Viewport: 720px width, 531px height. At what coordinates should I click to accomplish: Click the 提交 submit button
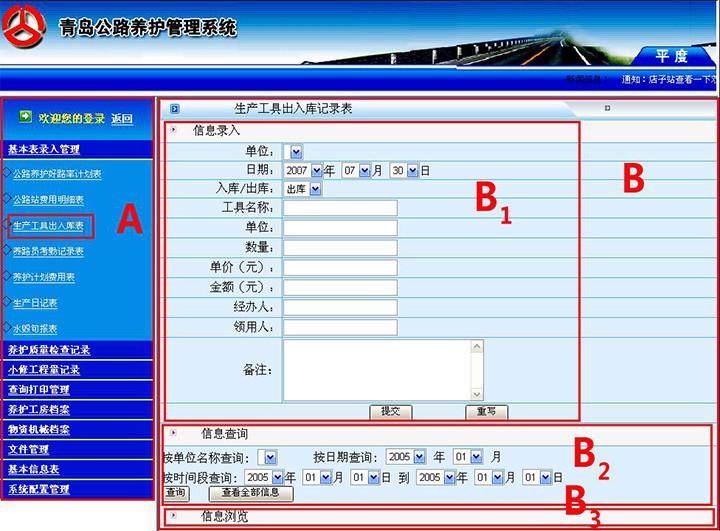tap(391, 412)
